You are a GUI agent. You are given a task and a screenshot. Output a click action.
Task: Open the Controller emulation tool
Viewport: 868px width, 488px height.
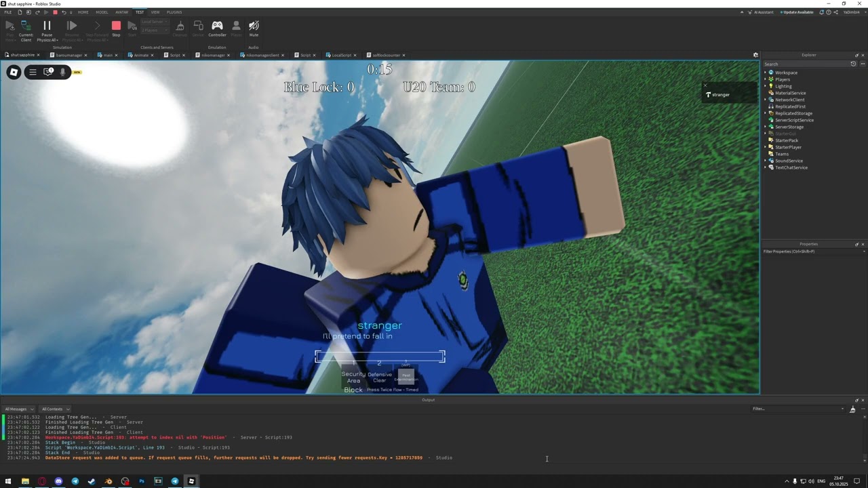pos(217,28)
